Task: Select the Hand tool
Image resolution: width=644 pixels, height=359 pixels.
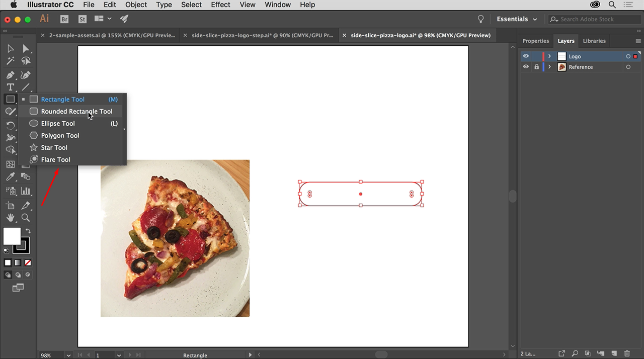Action: [10, 218]
